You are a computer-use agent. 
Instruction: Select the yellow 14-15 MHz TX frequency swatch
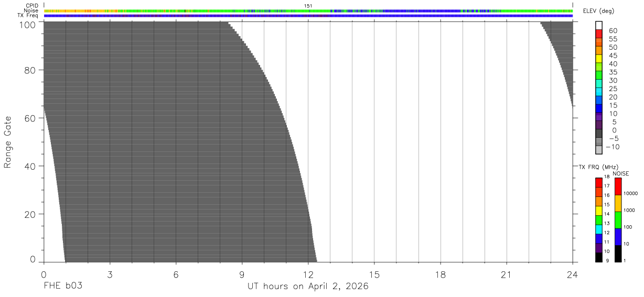click(599, 211)
